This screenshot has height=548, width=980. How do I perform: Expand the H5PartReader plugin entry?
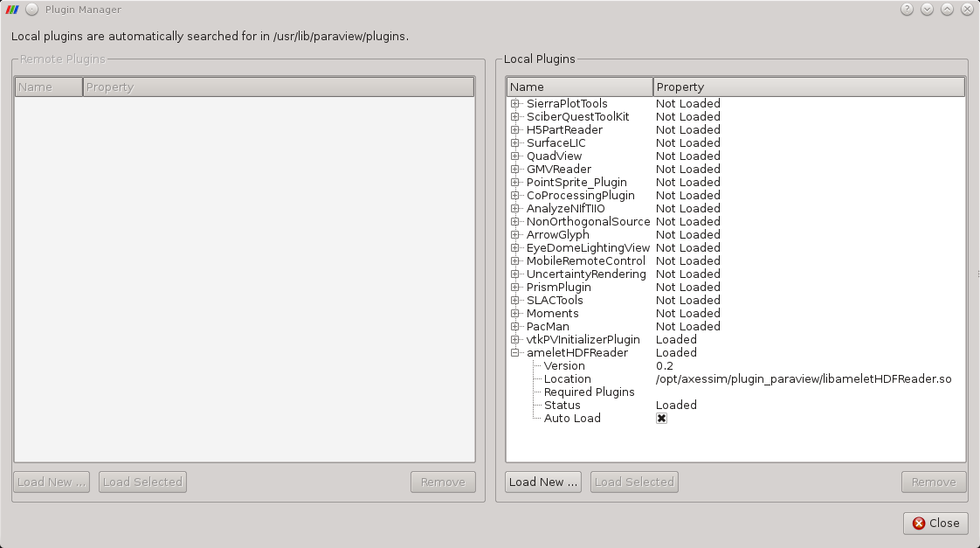515,129
